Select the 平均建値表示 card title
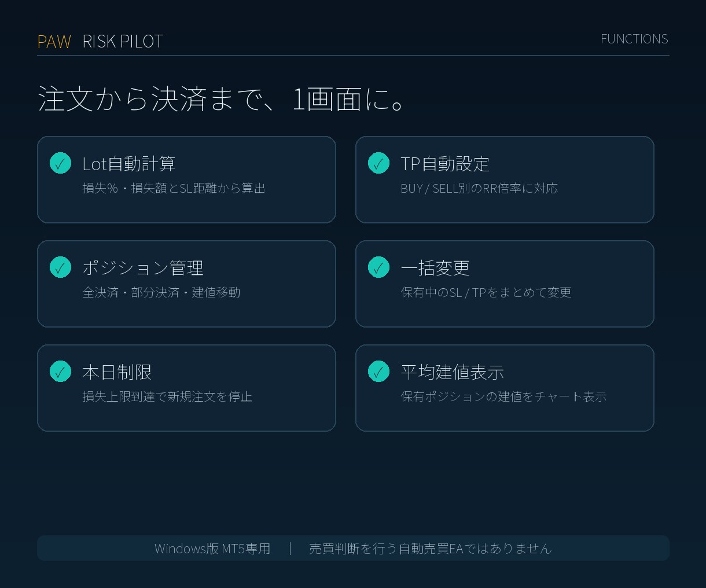Image resolution: width=706 pixels, height=588 pixels. tap(453, 372)
